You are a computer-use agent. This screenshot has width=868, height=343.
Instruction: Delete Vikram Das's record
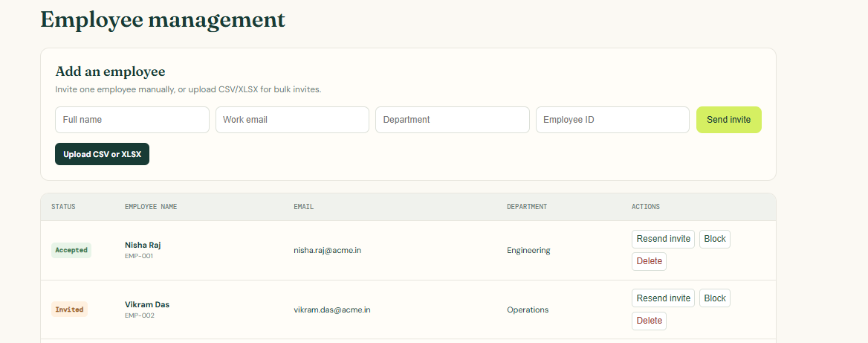coord(649,320)
